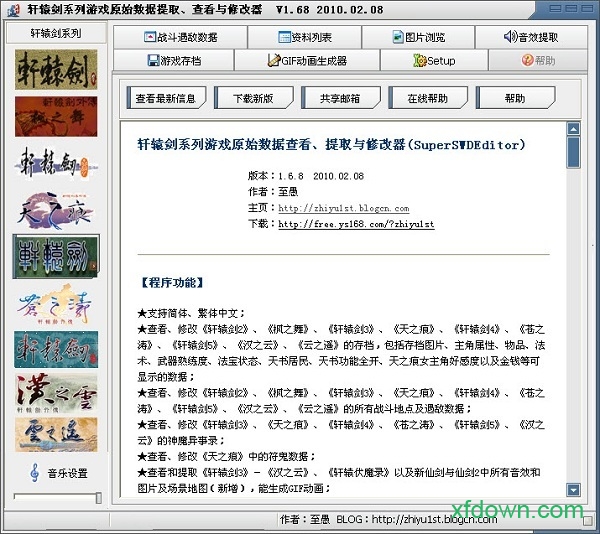
Task: Open the zhiyu1st.blogcn.com homepage link
Action: (330, 209)
